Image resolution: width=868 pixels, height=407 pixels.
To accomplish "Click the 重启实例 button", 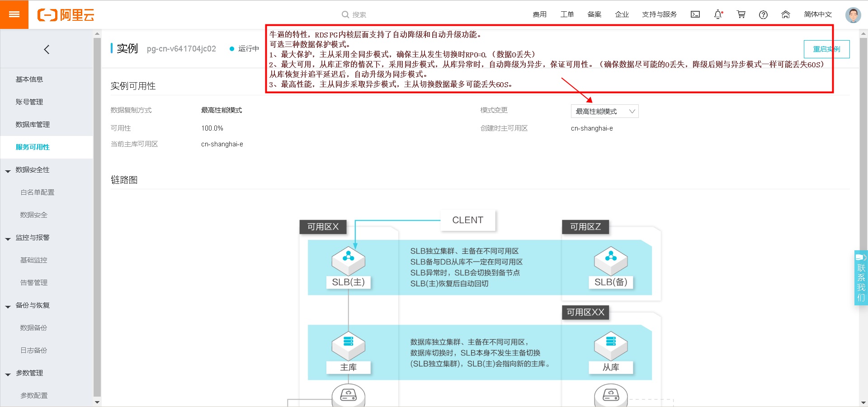I will tap(826, 49).
